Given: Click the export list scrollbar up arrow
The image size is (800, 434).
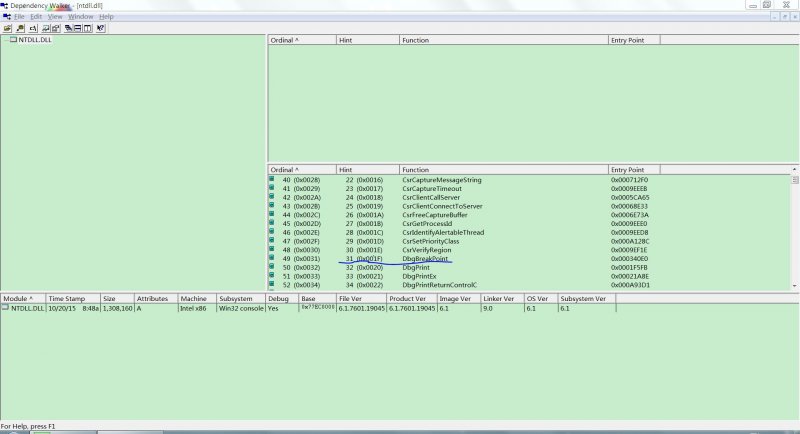Looking at the screenshot, I should 795,169.
